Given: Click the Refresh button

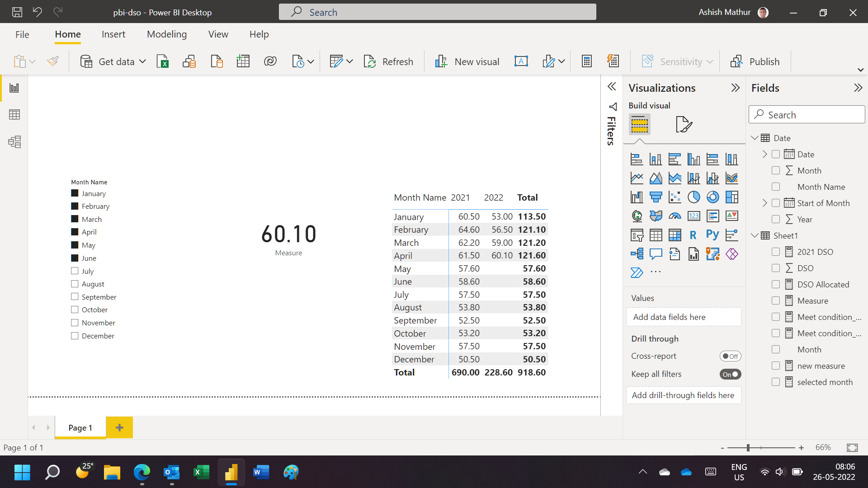Looking at the screenshot, I should [x=388, y=61].
